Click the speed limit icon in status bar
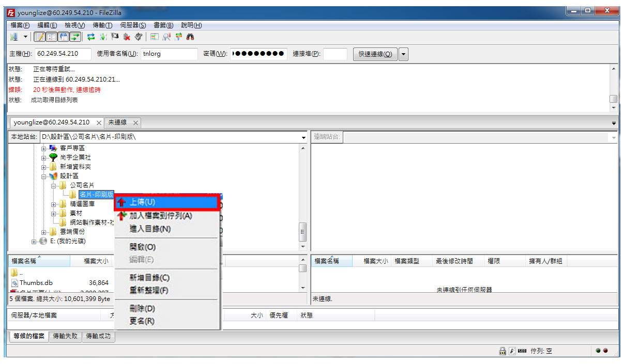This screenshot has height=364, width=624. (x=522, y=351)
